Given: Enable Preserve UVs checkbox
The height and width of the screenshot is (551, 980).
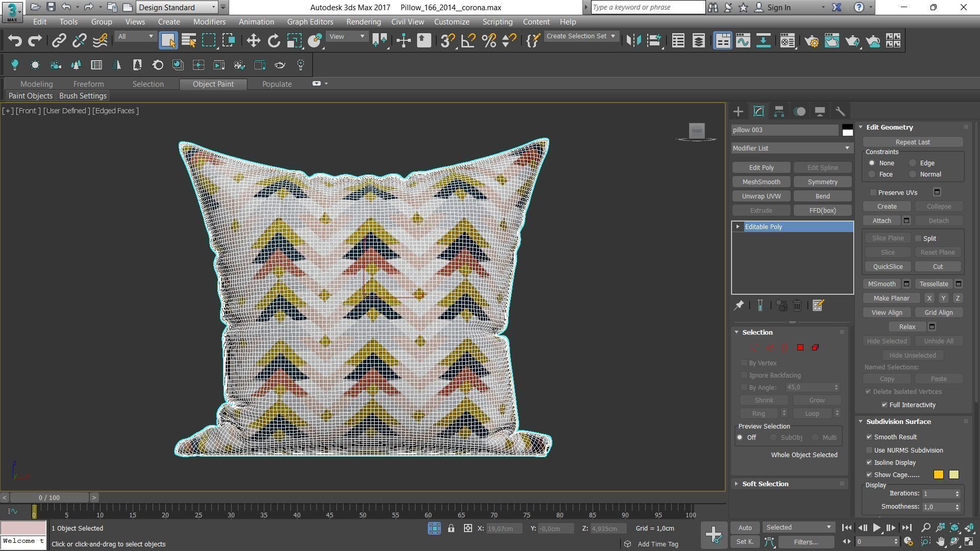Looking at the screenshot, I should coord(873,193).
